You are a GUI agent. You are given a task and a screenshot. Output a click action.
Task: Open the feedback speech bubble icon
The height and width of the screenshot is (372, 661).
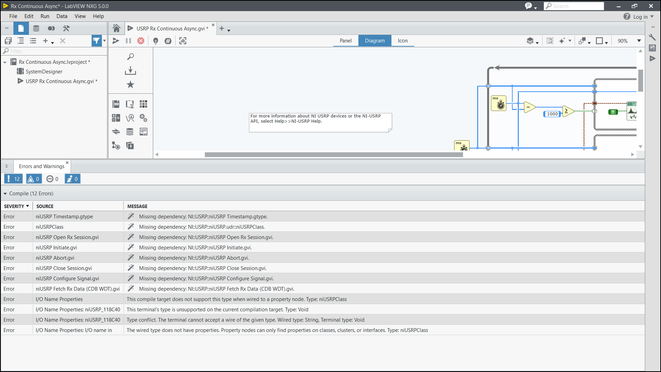tap(529, 6)
